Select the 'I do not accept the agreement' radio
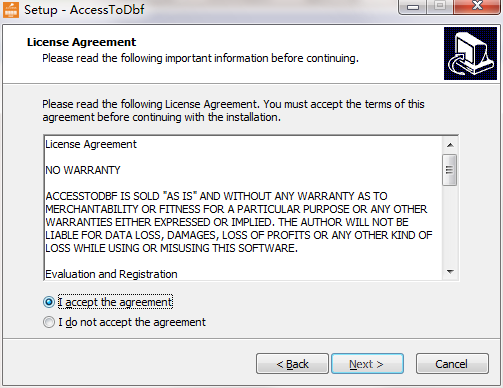 (49, 322)
